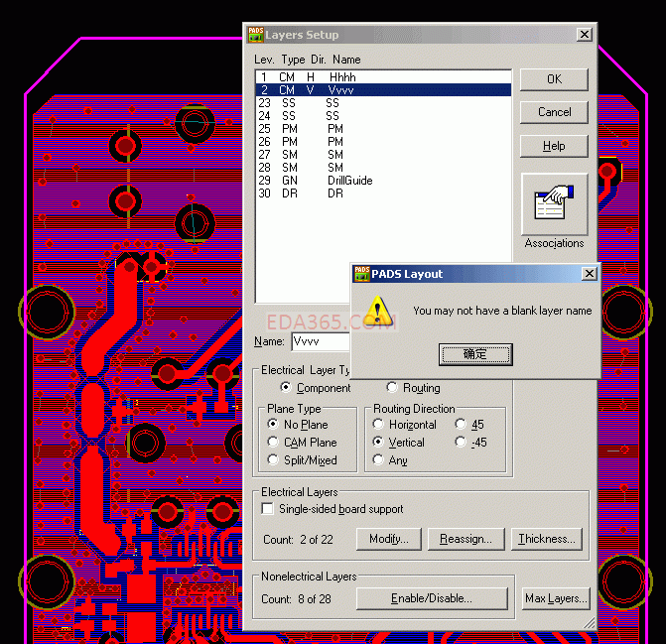666x644 pixels.
Task: Click the Reassign... button
Action: pyautogui.click(x=466, y=539)
